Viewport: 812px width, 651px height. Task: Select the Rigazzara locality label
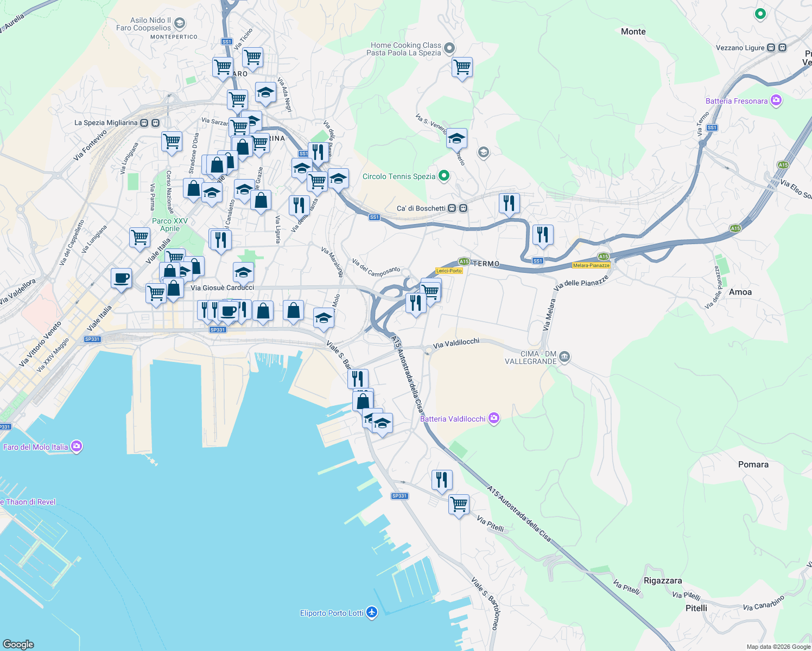coord(663,580)
